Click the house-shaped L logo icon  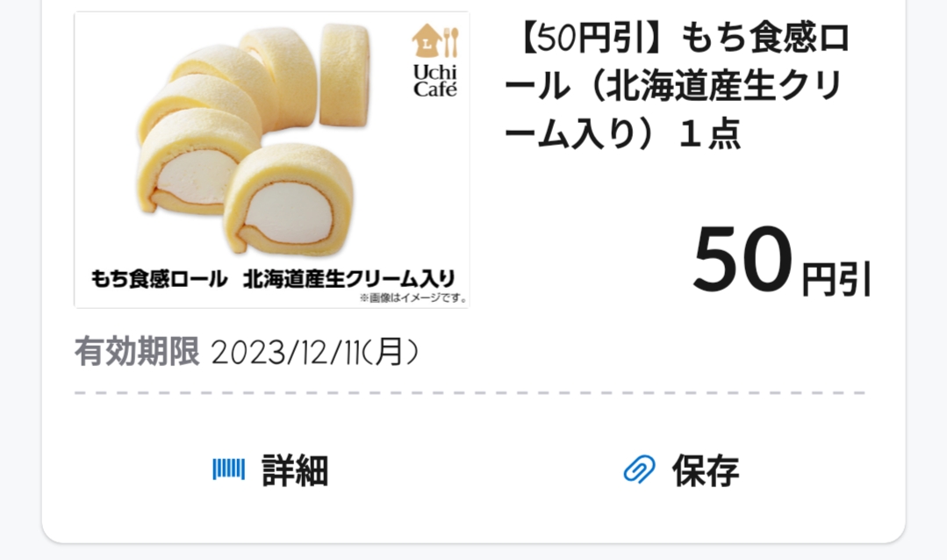coord(427,41)
